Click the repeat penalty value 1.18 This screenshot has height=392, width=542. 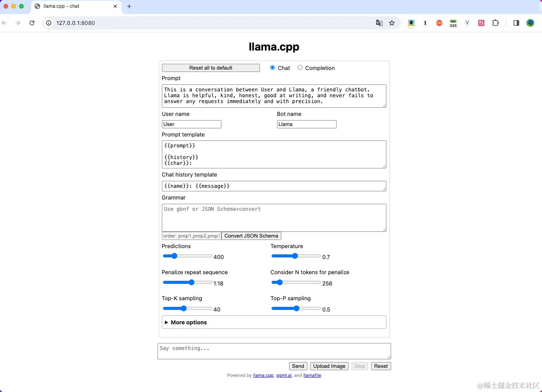click(218, 283)
